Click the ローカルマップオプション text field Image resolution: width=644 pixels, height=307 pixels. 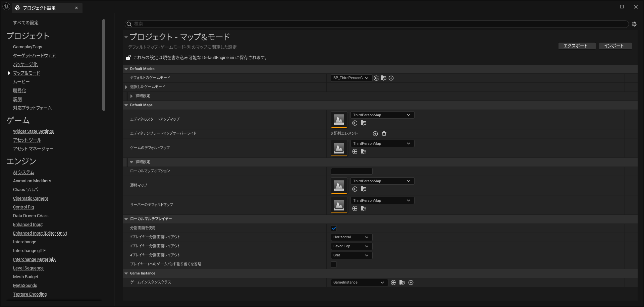click(351, 171)
